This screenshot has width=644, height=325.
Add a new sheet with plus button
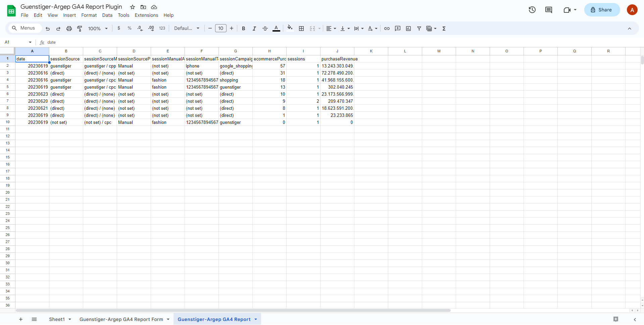(x=21, y=319)
